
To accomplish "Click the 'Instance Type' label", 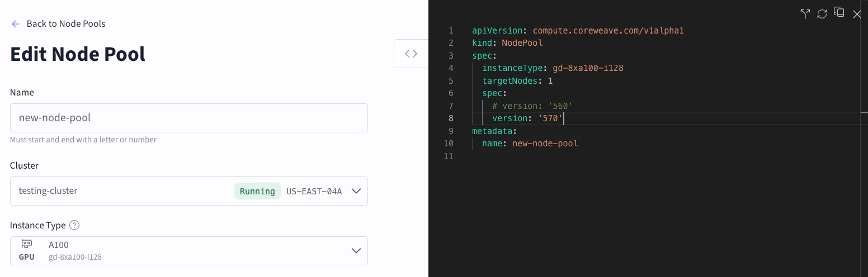I will pos(37,226).
